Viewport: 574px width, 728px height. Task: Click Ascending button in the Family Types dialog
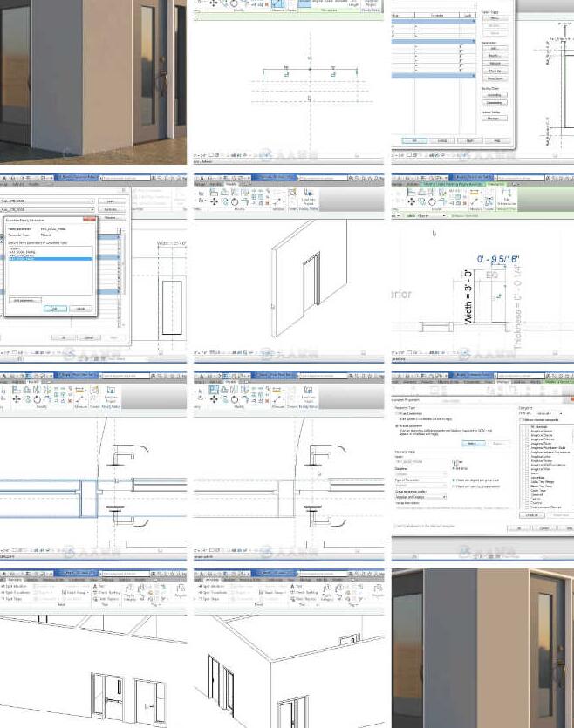coord(494,94)
